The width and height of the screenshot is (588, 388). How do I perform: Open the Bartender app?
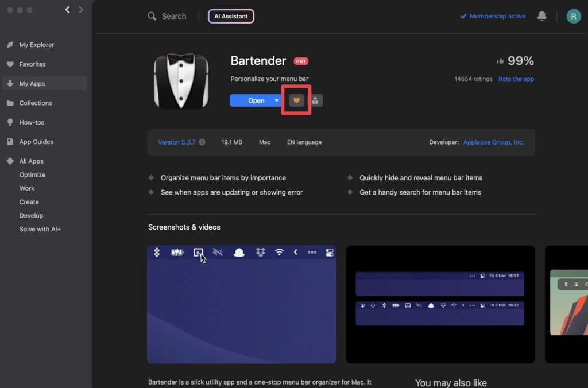(x=256, y=100)
